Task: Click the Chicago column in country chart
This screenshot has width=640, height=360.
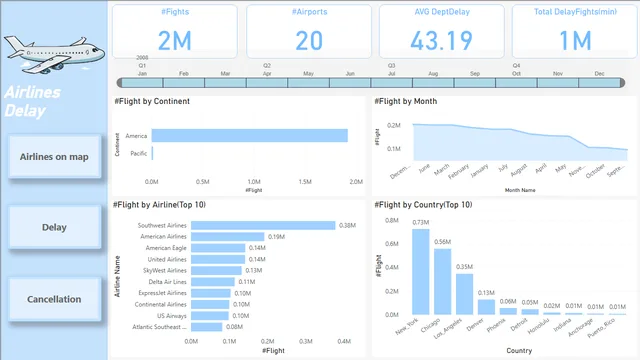Action: coord(442,282)
